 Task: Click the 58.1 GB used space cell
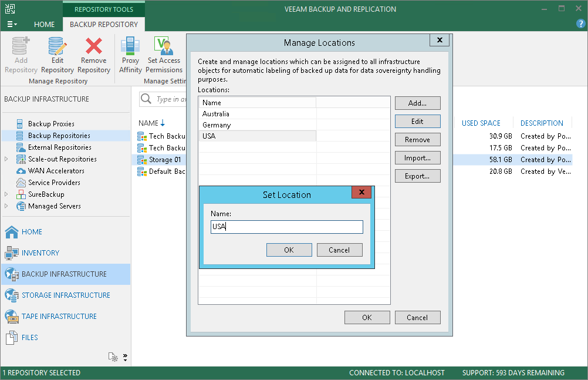tap(501, 160)
